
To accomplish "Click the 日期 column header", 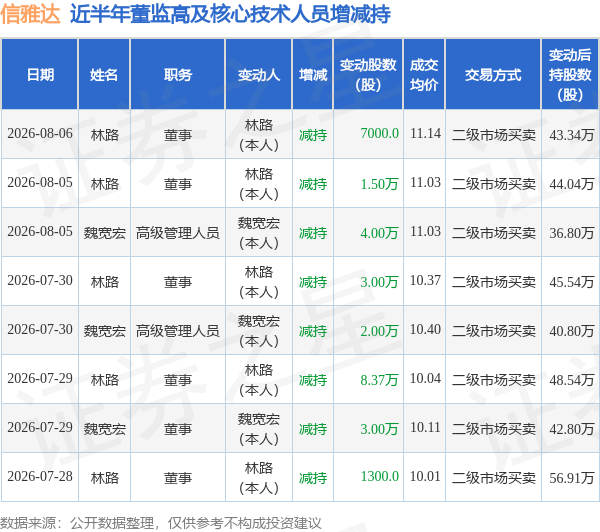I will point(40,74).
